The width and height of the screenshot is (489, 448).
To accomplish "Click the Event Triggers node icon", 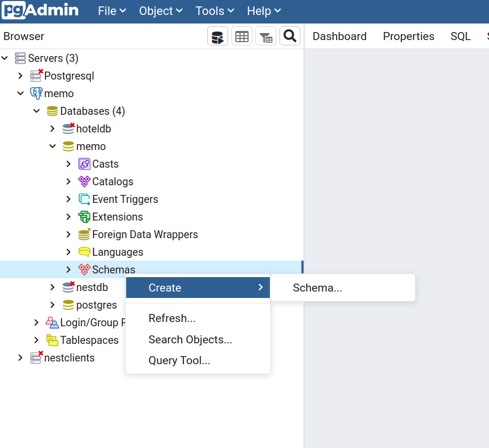I will pos(84,199).
